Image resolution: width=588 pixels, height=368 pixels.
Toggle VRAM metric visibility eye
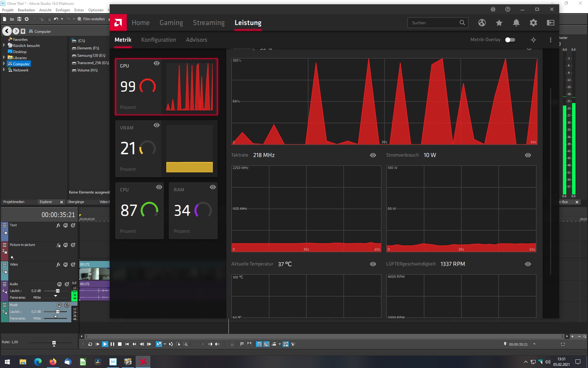click(x=156, y=125)
